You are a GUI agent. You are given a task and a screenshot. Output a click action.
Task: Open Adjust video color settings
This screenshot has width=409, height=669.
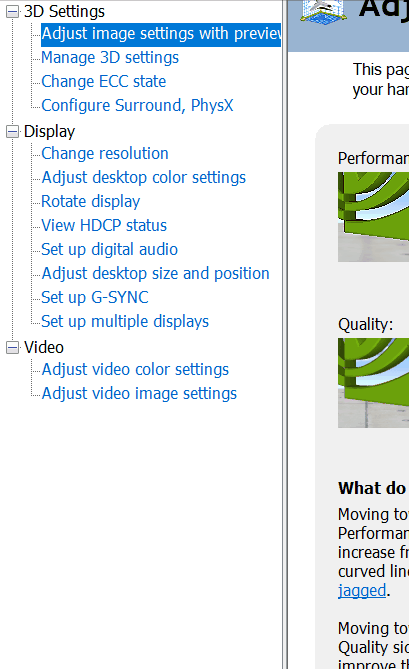coord(135,369)
